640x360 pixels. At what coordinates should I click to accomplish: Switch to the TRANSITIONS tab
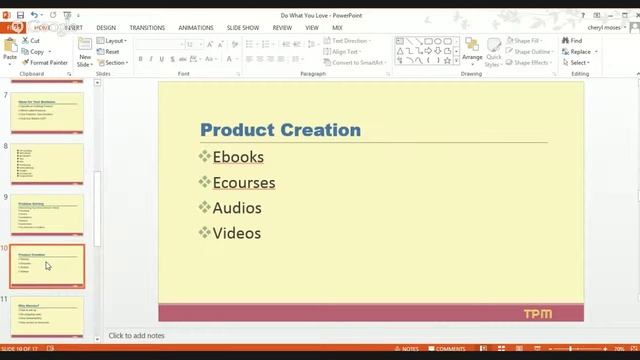click(147, 28)
